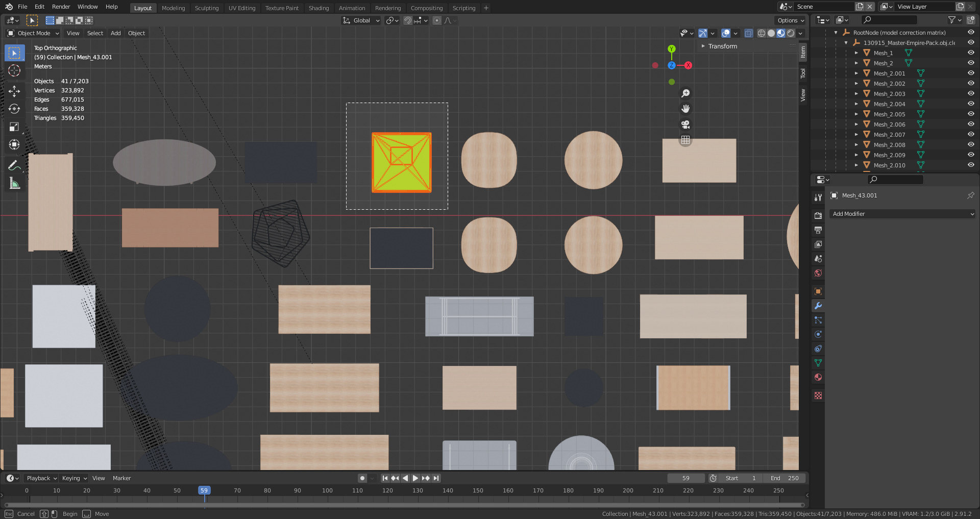The width and height of the screenshot is (980, 519).
Task: Open Material properties tab
Action: [x=818, y=377]
